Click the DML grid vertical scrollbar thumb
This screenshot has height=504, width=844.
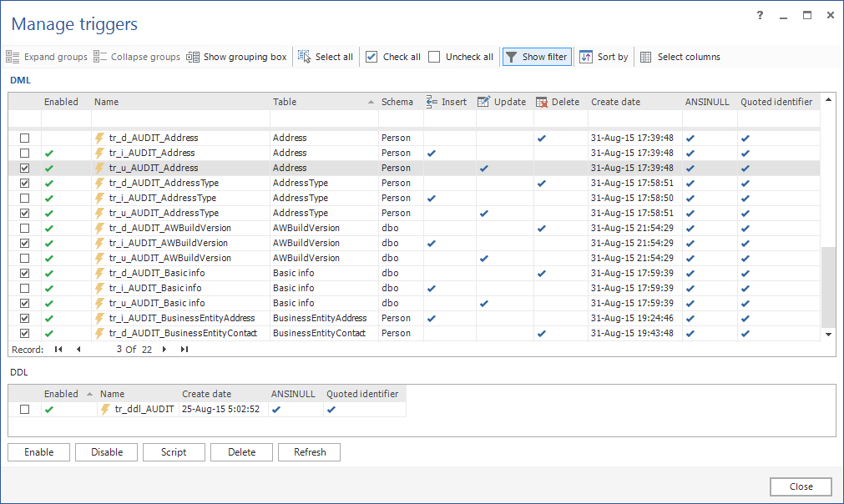[x=828, y=287]
